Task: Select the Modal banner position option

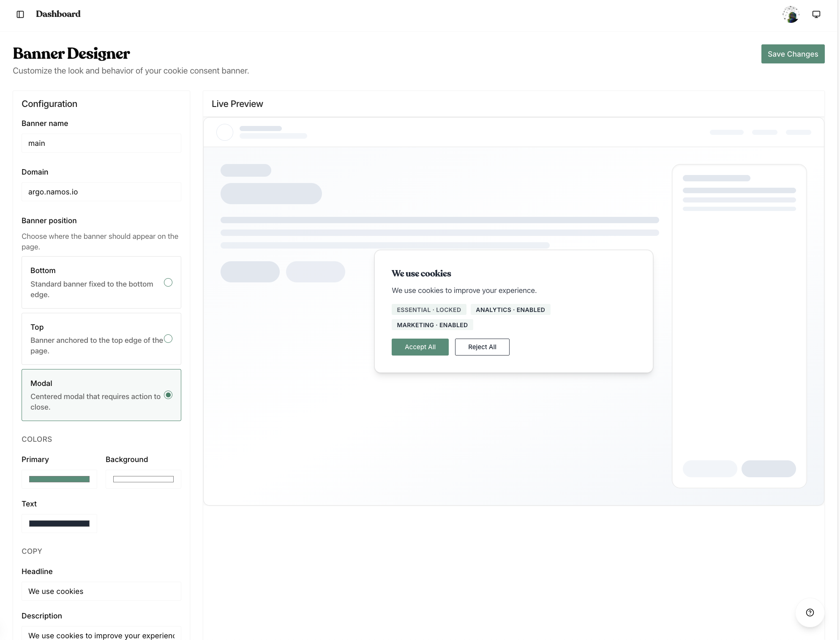Action: (168, 395)
